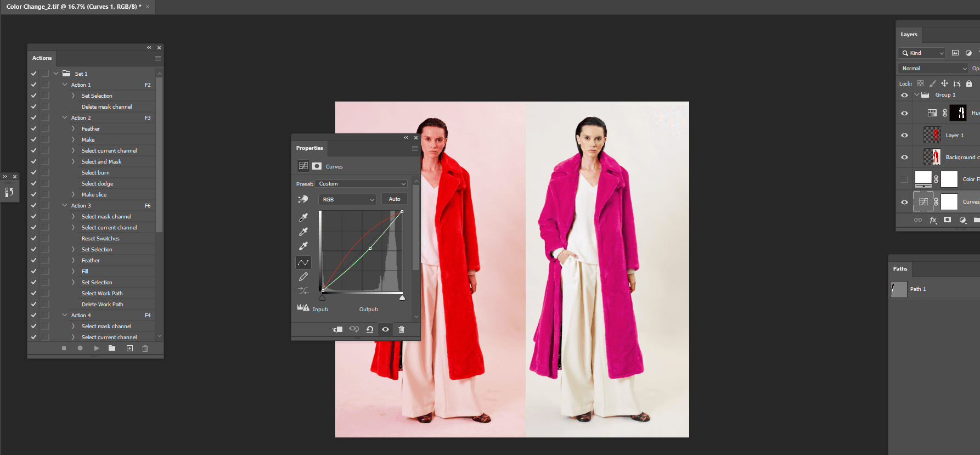The image size is (980, 455).
Task: Show the Color Fill layer
Action: coord(904,179)
